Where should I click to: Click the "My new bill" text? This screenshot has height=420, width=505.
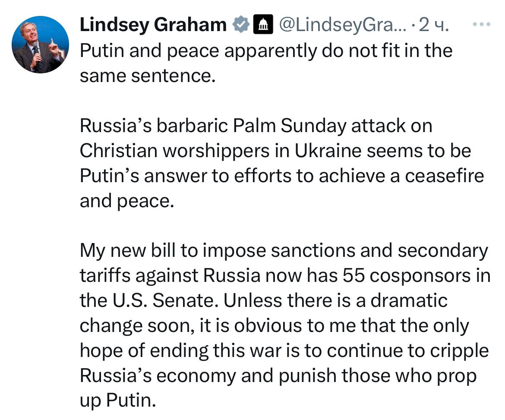click(x=128, y=251)
